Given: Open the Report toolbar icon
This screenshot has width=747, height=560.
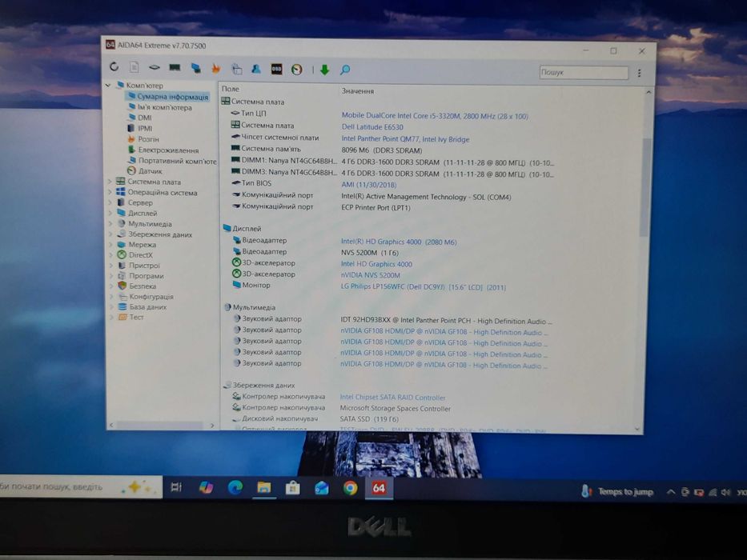Looking at the screenshot, I should click(135, 67).
